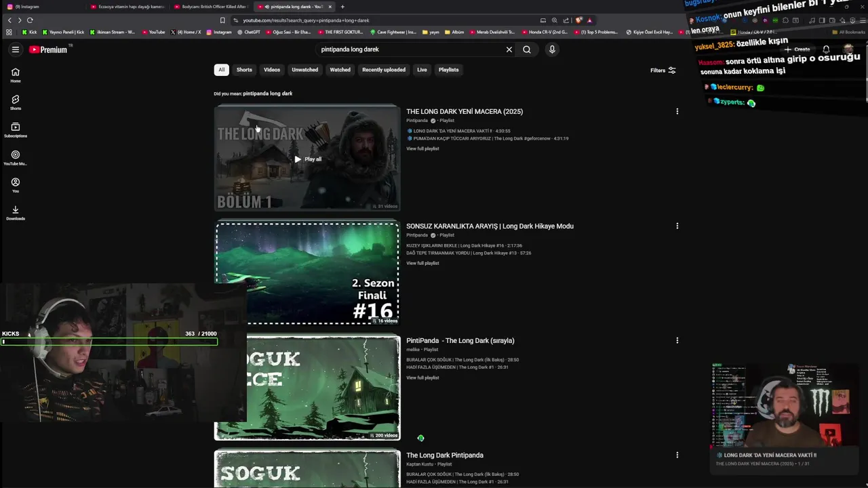Select the All filter chip
Screen dimensions: 868x488
[x=221, y=70]
